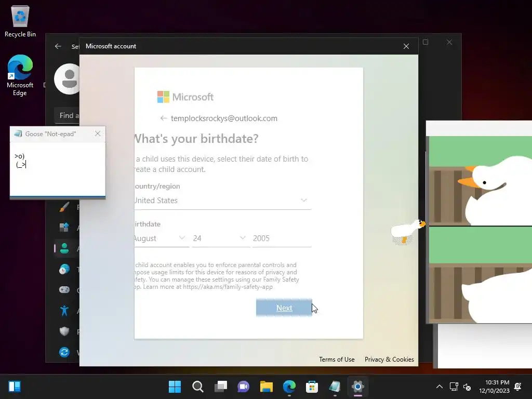Click the Settings user profile avatar
Viewport: 532px width, 399px height.
pyautogui.click(x=67, y=79)
